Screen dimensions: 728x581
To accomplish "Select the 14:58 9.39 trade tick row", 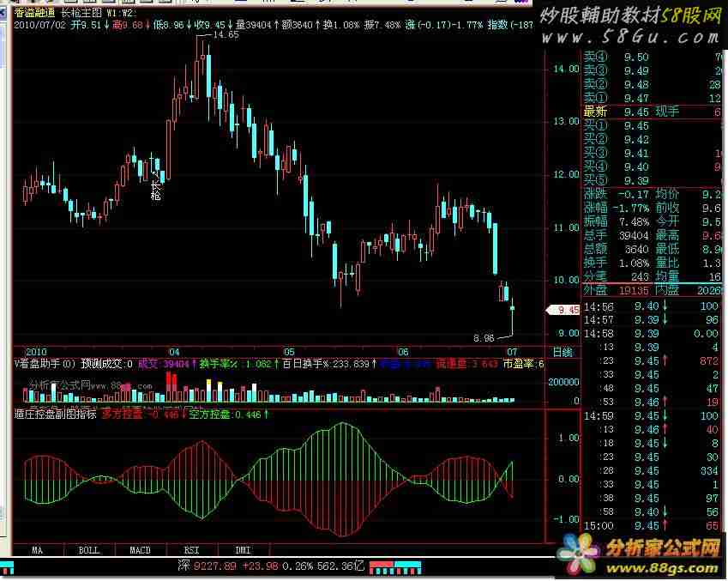I will [652, 334].
